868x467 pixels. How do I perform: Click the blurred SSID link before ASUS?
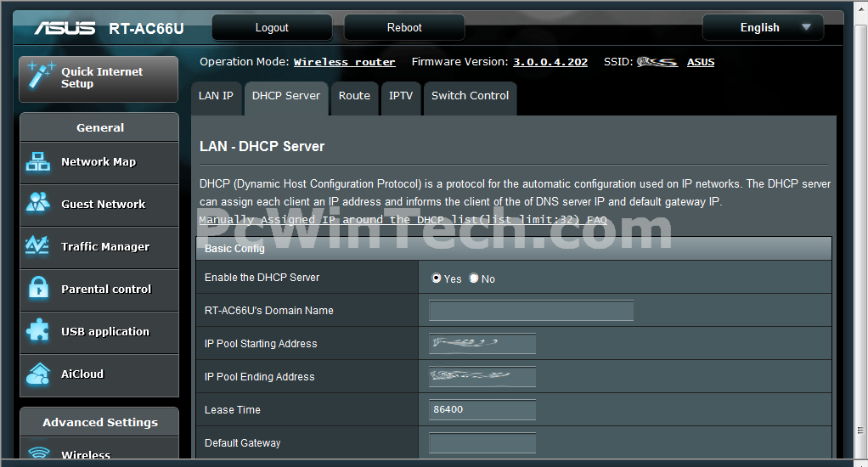(657, 62)
